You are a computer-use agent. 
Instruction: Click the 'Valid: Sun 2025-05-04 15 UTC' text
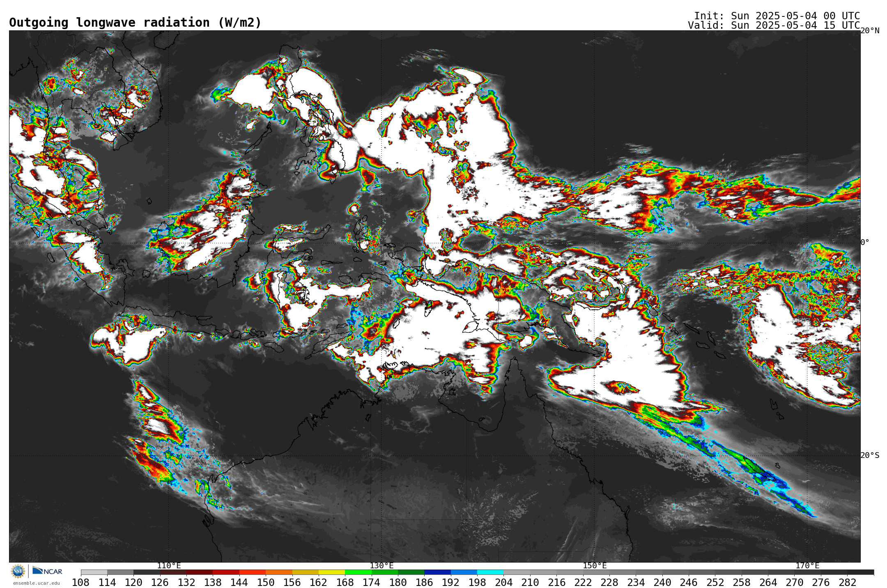point(774,25)
